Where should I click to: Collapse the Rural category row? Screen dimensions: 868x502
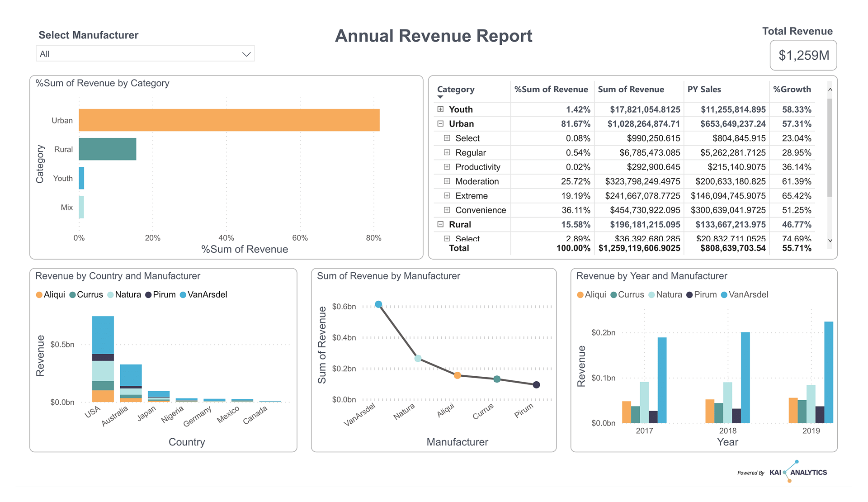coord(440,224)
